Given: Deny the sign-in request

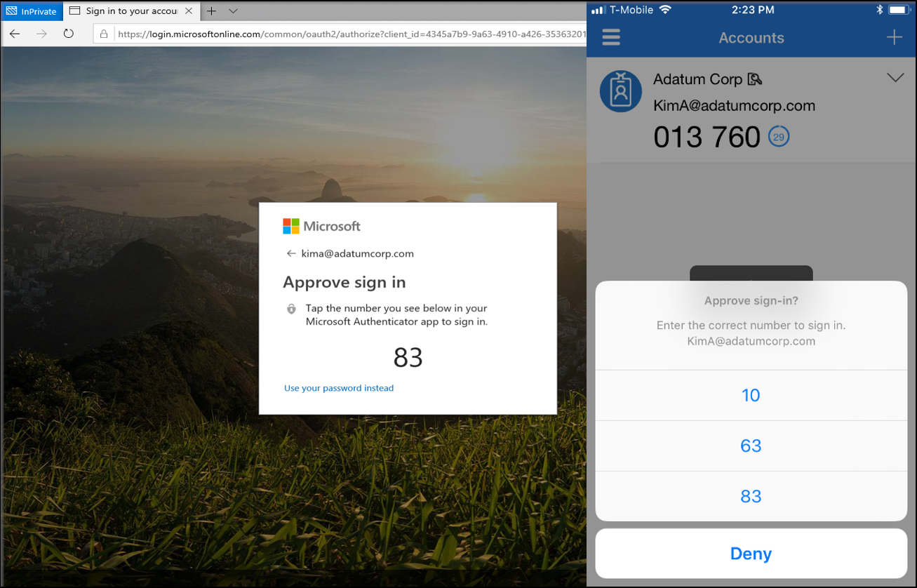Looking at the screenshot, I should tap(751, 554).
